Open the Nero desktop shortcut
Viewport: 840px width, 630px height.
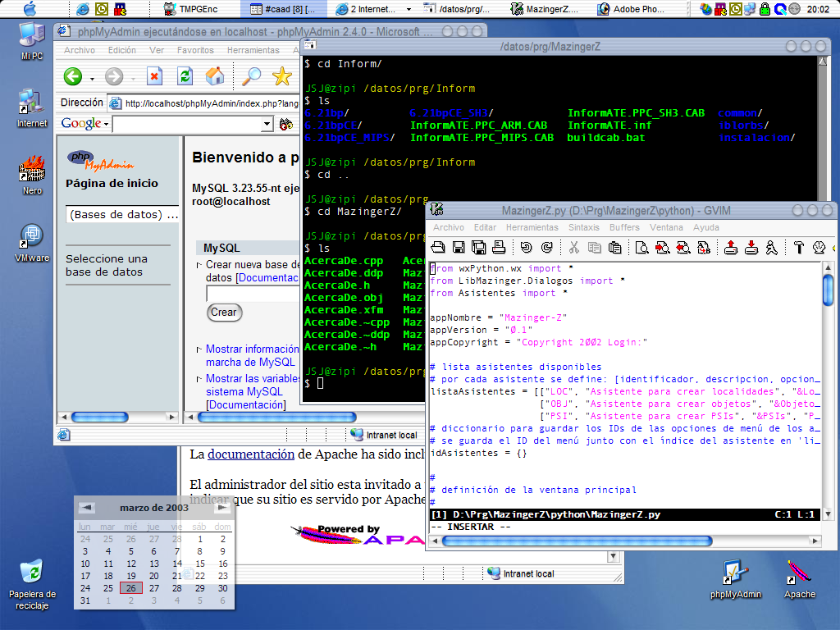[32, 175]
